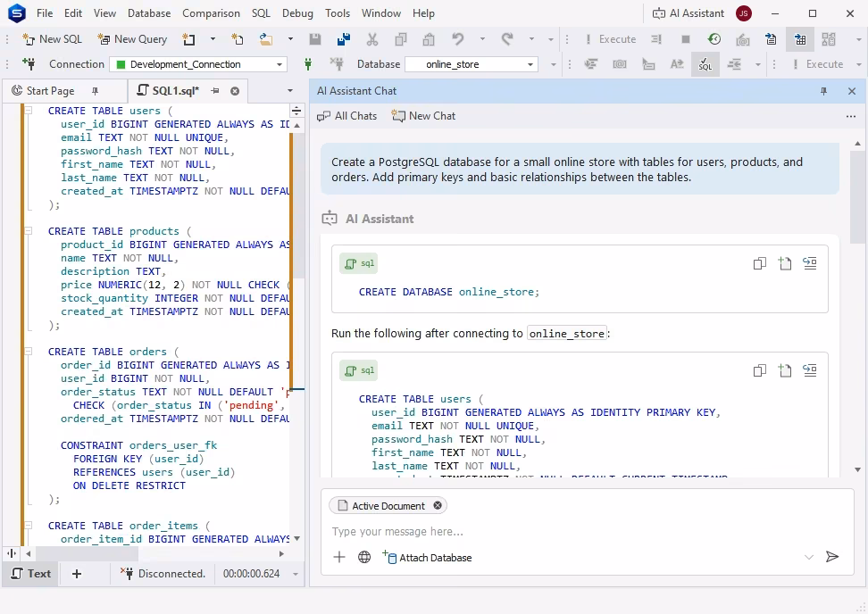Insert CREATE DATABASE code into editor

pos(810,263)
